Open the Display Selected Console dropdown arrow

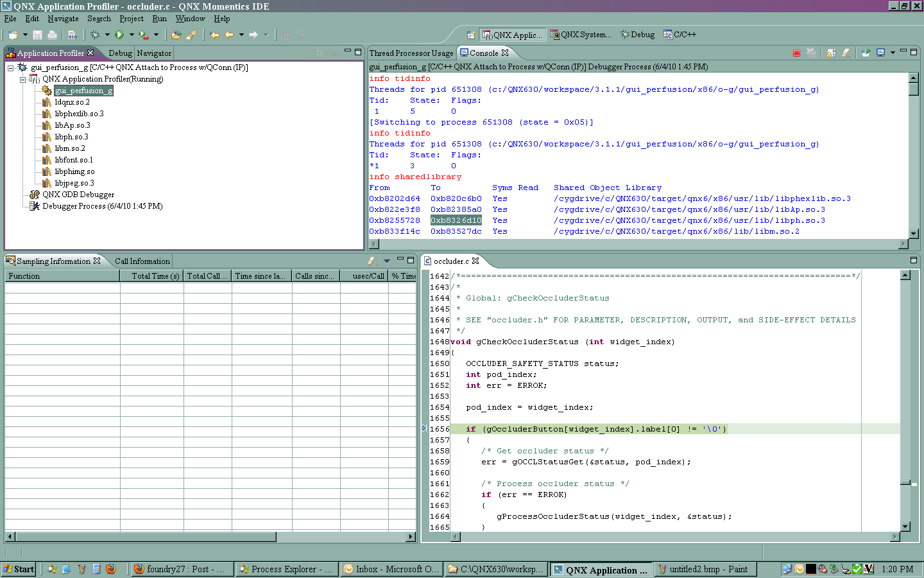click(x=893, y=53)
